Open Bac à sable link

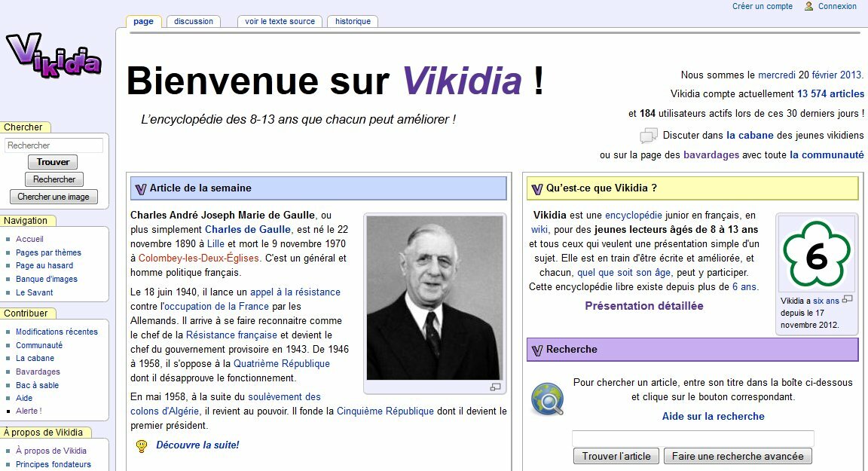click(37, 384)
